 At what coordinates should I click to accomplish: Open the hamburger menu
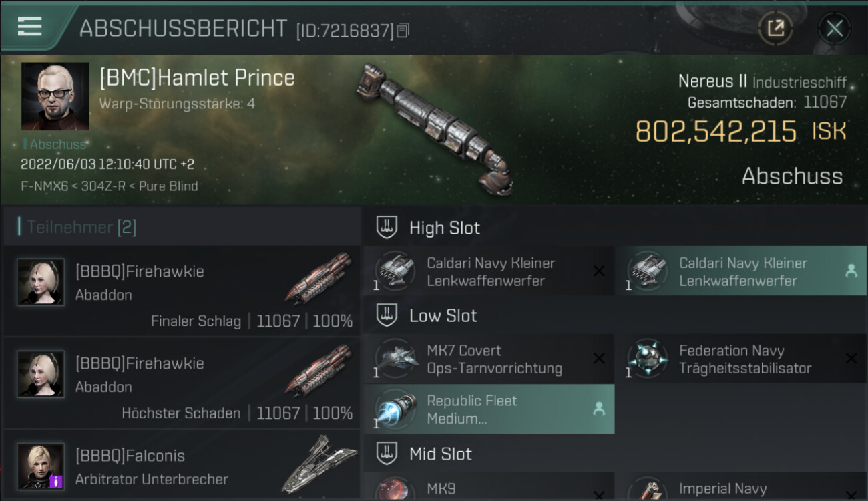[x=30, y=27]
